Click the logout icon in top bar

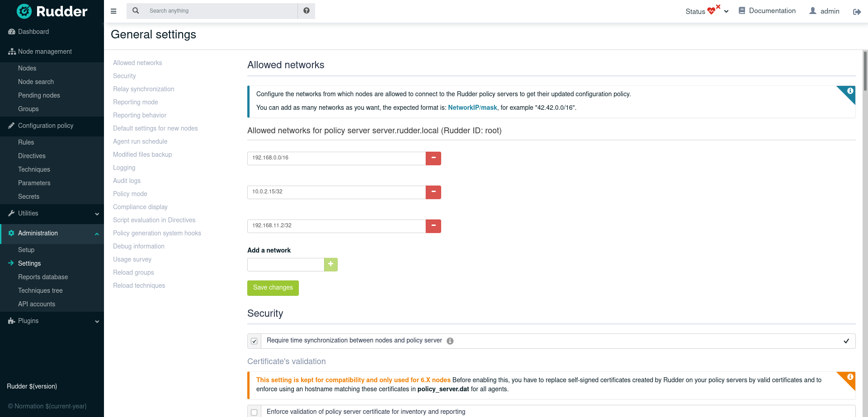pos(857,12)
